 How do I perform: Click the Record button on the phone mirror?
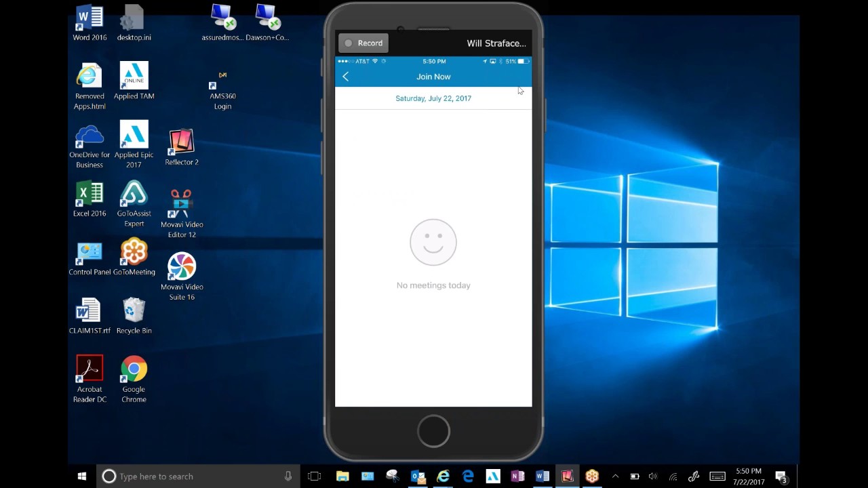pos(363,43)
